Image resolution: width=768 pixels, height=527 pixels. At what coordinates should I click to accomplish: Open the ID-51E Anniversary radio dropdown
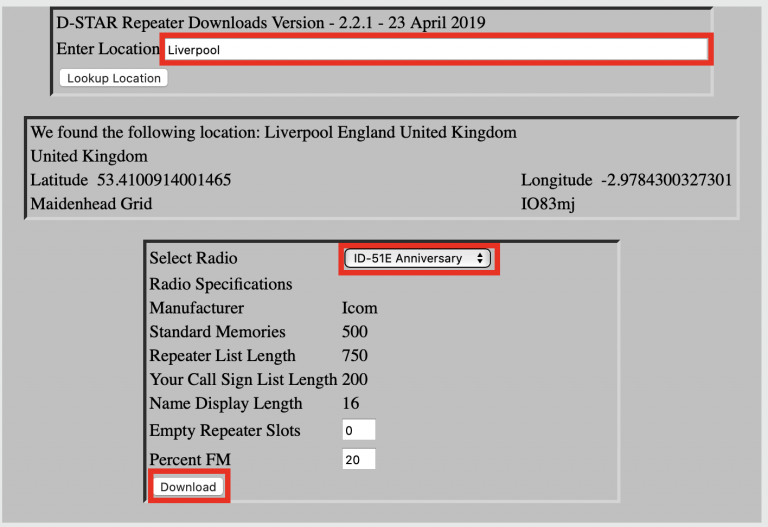[x=418, y=258]
